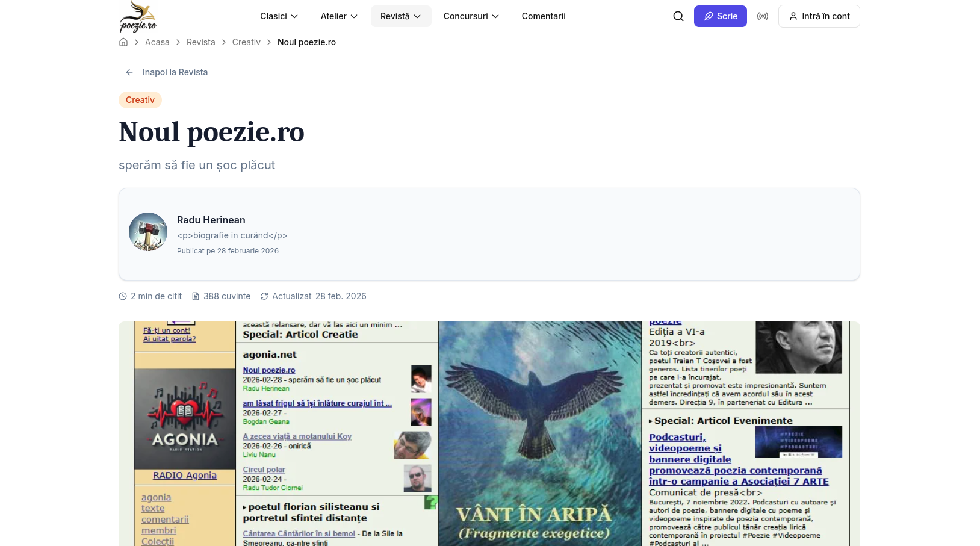Open the Revistă dropdown menu

pyautogui.click(x=400, y=16)
